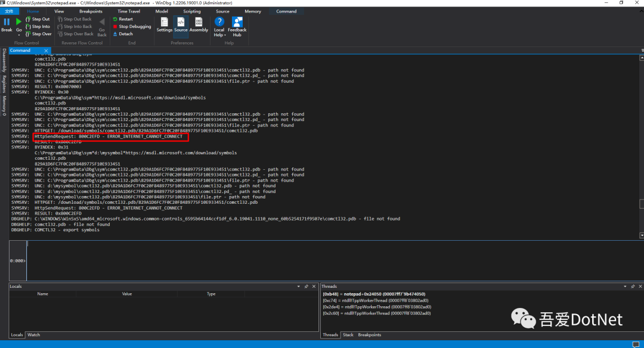The width and height of the screenshot is (644, 348).
Task: Click the feedback icon in status bar
Action: coord(636,344)
